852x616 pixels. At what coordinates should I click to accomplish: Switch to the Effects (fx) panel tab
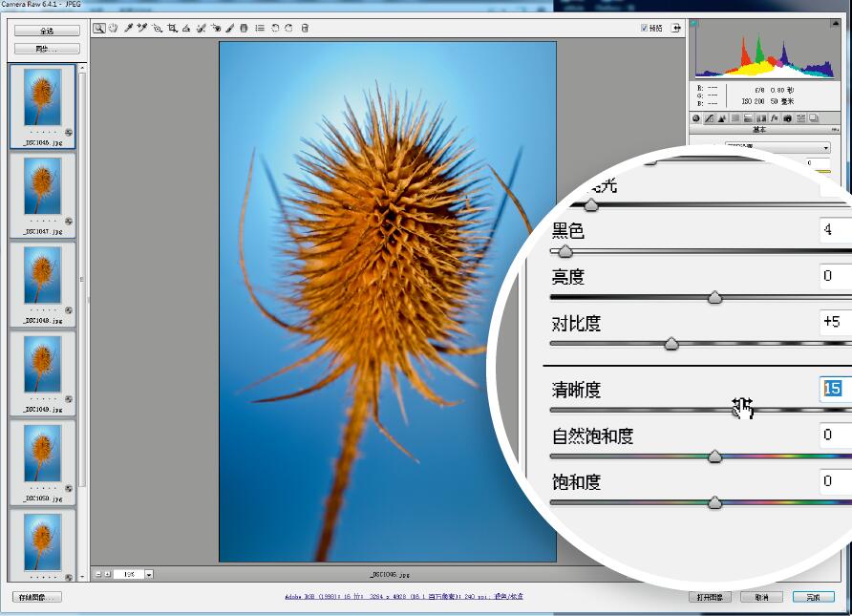click(774, 118)
